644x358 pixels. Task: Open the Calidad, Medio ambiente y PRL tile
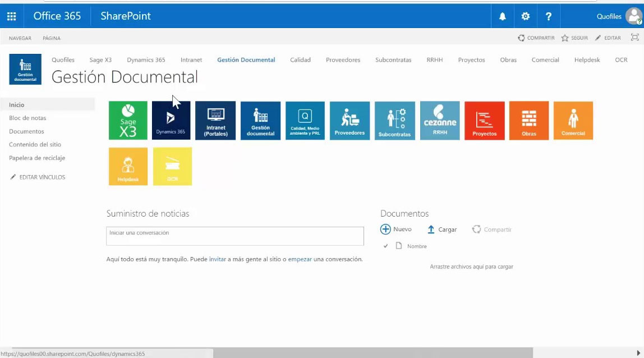pyautogui.click(x=305, y=121)
